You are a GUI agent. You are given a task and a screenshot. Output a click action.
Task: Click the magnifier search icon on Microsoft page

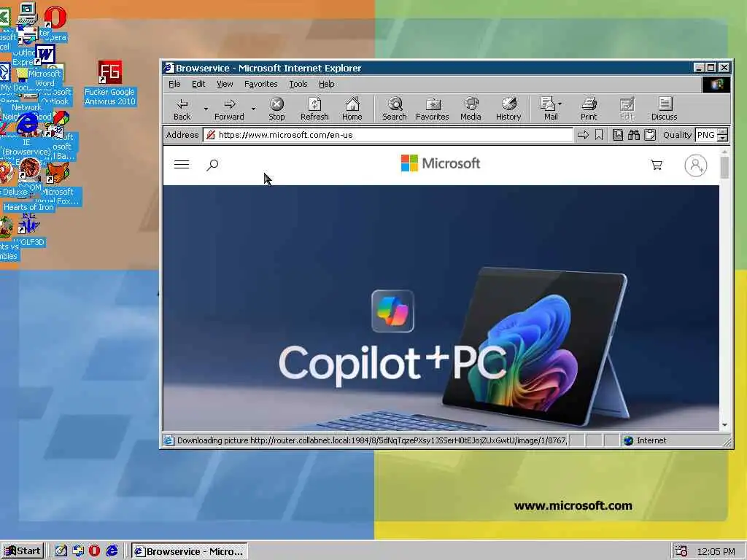click(212, 166)
